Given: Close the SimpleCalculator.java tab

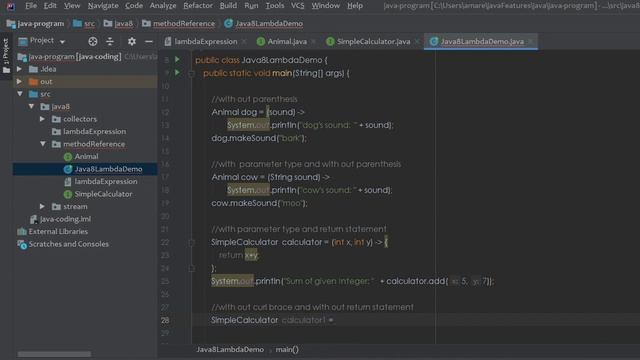Looking at the screenshot, I should (417, 42).
